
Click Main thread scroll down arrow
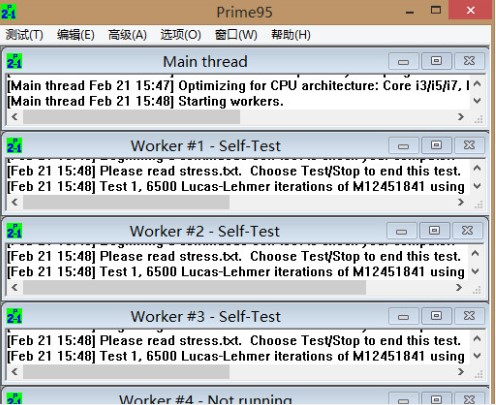point(477,100)
